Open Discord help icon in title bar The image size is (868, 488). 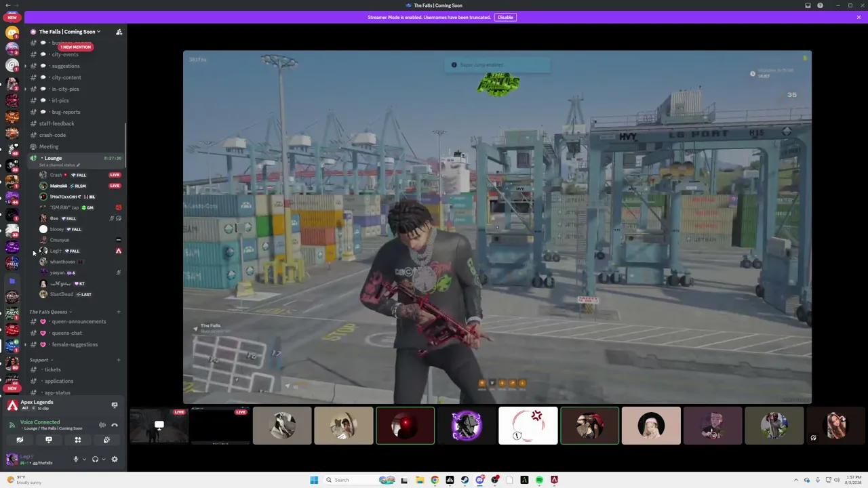(x=820, y=5)
